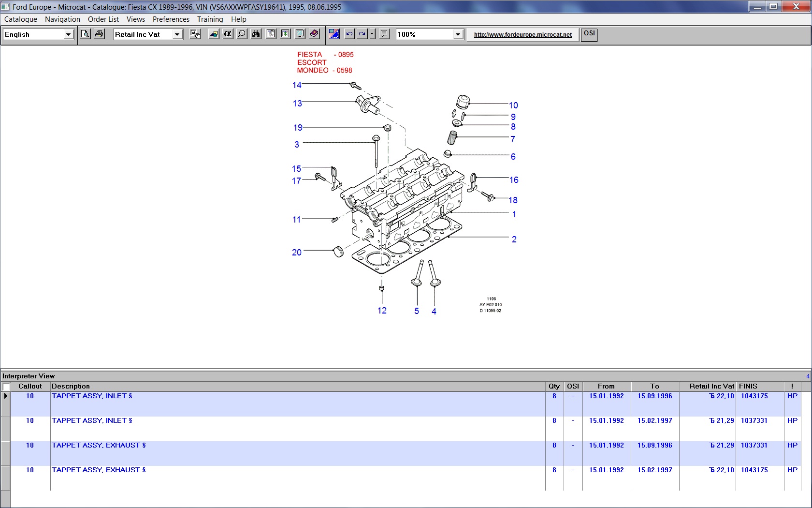This screenshot has width=812, height=508.
Task: Follow the fordeurope.microcat.net link
Action: click(x=522, y=34)
